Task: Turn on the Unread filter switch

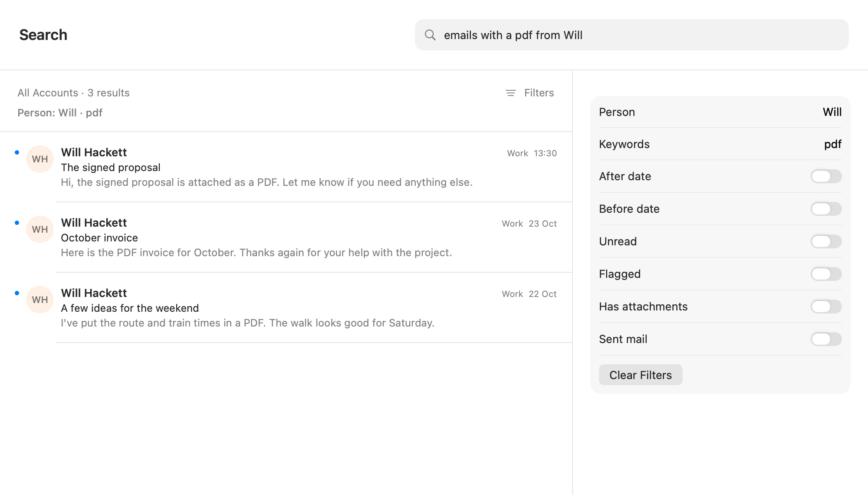Action: pos(826,241)
